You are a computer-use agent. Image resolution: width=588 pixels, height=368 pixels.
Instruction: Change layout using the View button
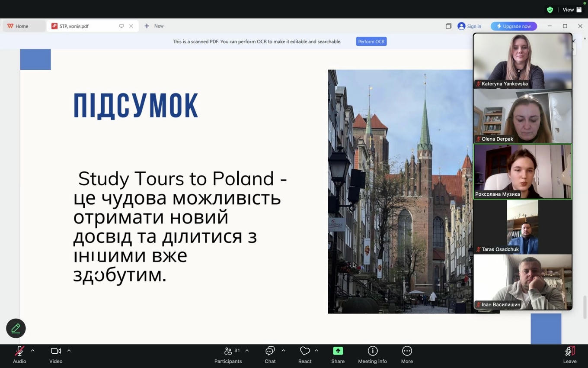point(572,10)
